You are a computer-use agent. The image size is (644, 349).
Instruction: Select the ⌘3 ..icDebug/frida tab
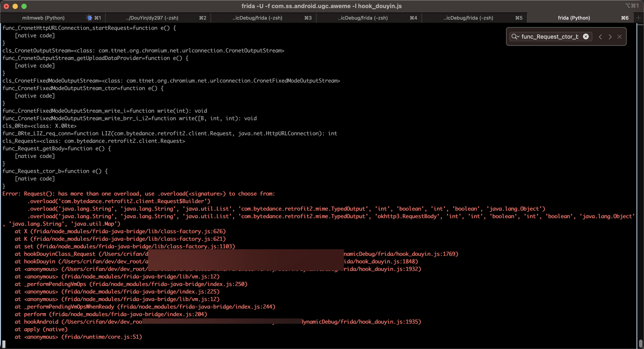click(258, 18)
